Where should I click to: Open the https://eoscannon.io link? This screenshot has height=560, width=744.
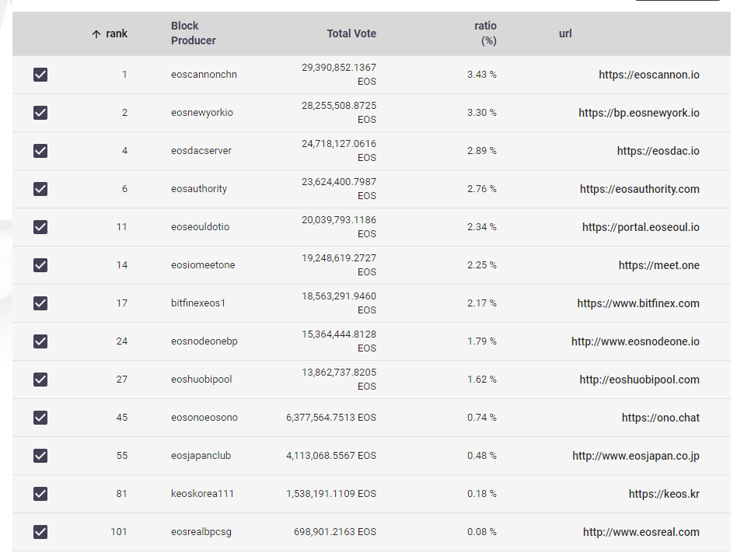coord(649,75)
